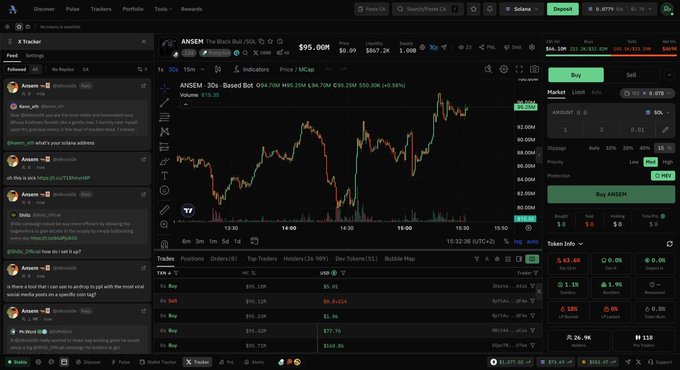Toggle log scale on chart
This screenshot has height=370, width=680.
click(518, 241)
